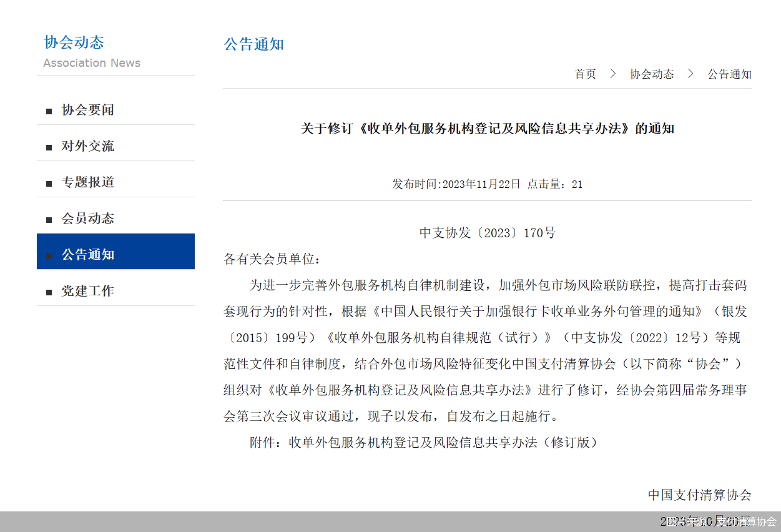Expand the breadcrumb arrow after 首页
This screenshot has height=532, width=781.
tap(612, 74)
